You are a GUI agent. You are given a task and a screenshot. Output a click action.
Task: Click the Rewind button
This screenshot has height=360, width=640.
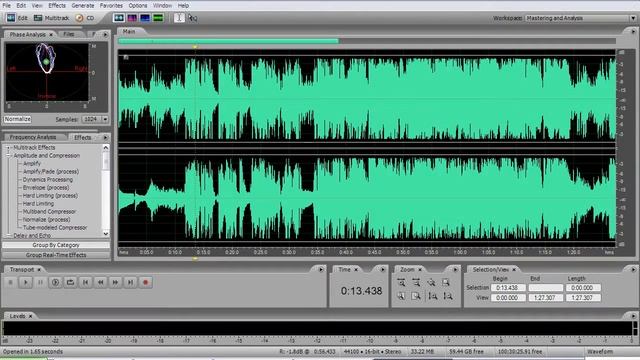[x=100, y=282]
